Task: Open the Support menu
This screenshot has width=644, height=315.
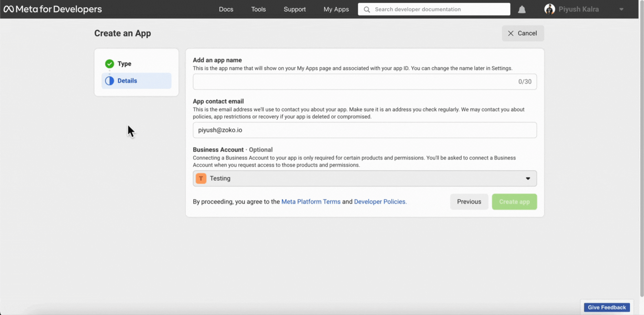Action: pos(294,9)
